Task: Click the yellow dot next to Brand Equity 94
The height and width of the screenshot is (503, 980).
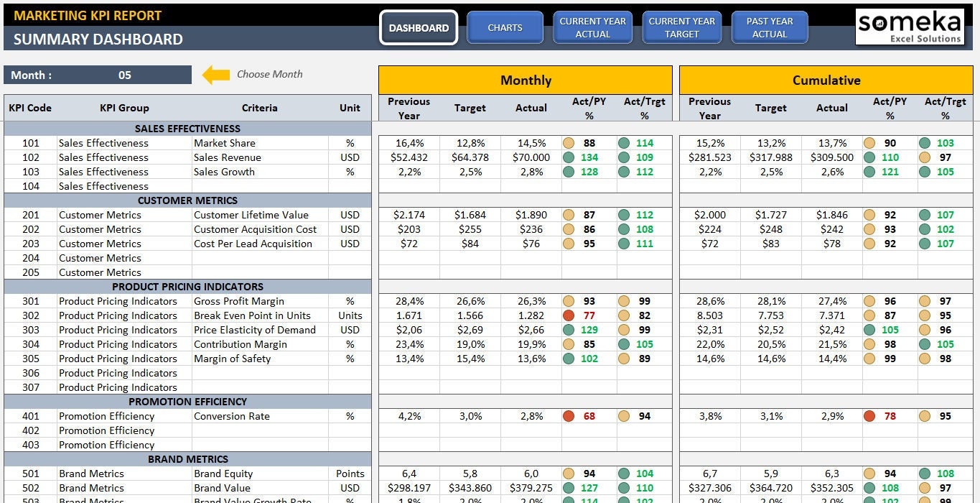Action: [568, 474]
